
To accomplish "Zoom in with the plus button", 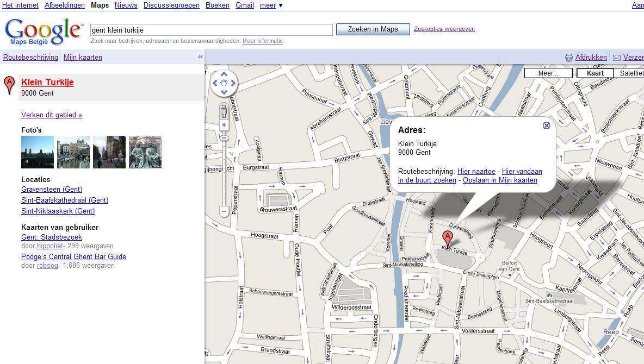I will click(x=224, y=125).
